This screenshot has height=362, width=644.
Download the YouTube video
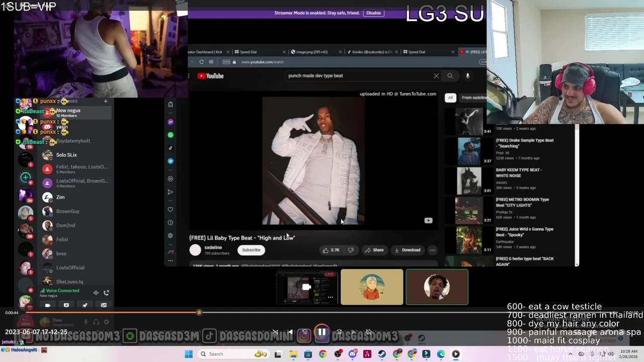point(408,250)
